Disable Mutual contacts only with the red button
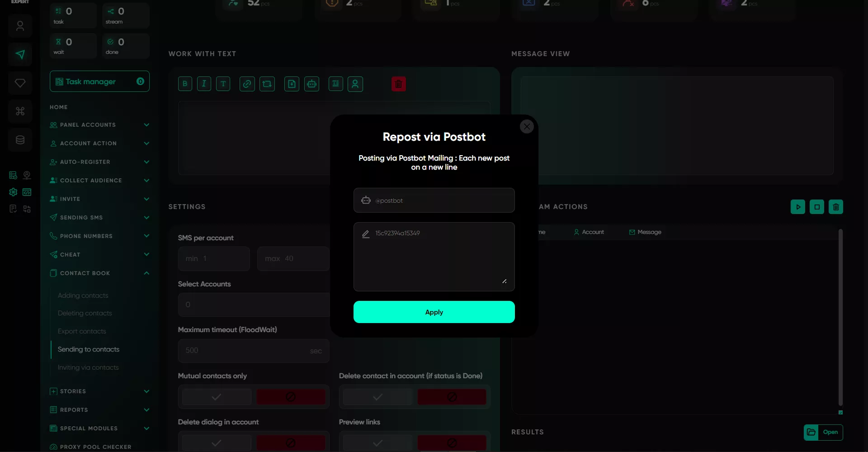Image resolution: width=868 pixels, height=452 pixels. (291, 397)
